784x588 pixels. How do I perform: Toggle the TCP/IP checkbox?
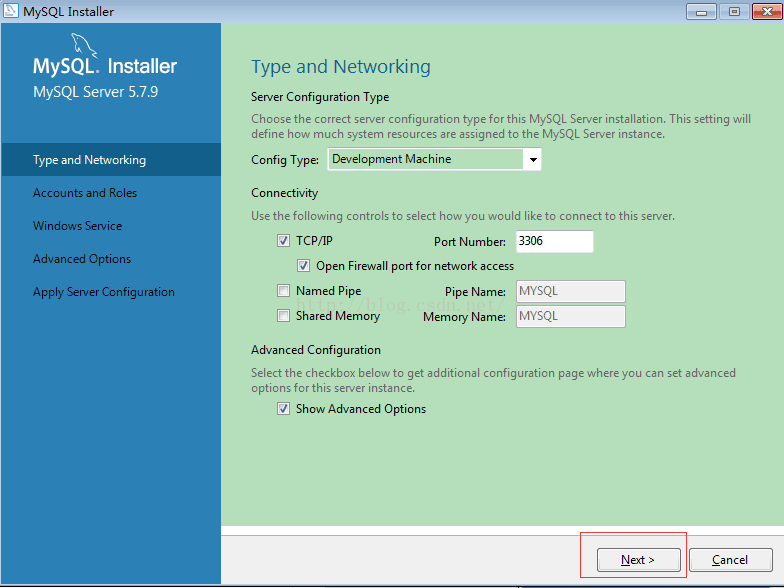[x=284, y=241]
